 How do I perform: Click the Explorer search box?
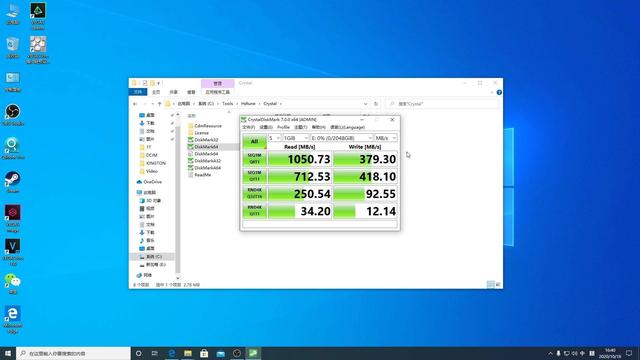click(x=442, y=104)
